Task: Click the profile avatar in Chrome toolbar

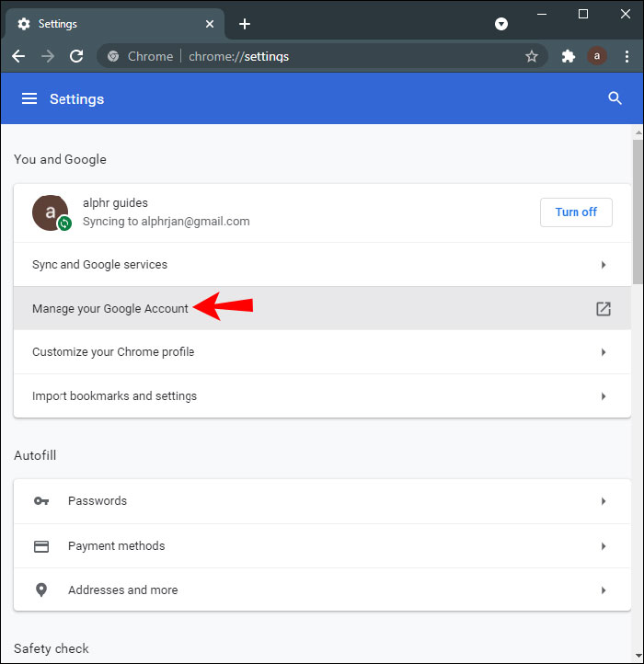Action: (597, 56)
